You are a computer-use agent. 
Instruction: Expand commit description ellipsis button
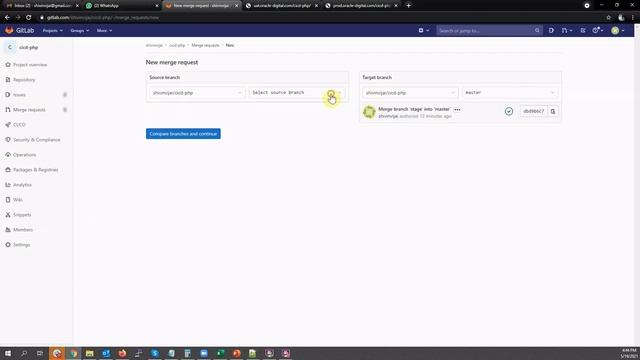(x=457, y=109)
